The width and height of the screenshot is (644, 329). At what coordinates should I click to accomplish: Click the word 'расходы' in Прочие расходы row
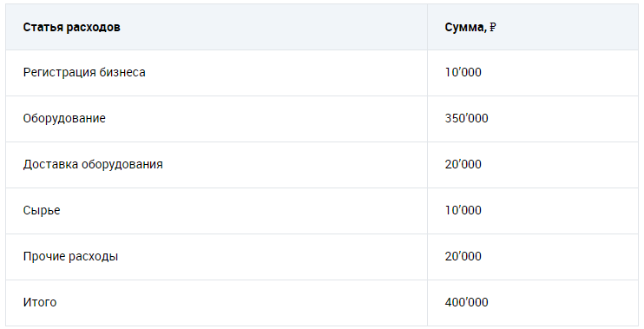(93, 257)
